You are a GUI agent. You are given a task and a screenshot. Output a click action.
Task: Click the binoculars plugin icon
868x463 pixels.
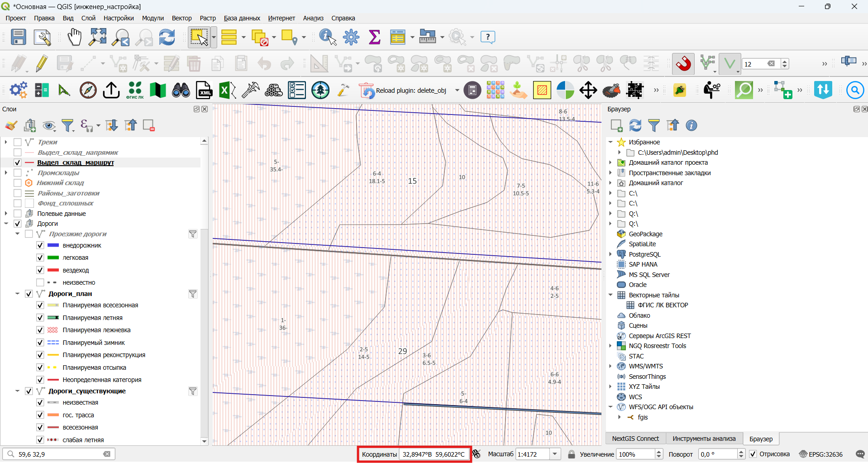pos(181,90)
